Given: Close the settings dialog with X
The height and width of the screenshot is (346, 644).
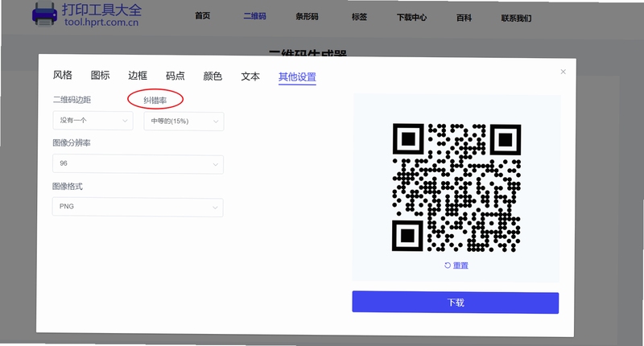Looking at the screenshot, I should pos(563,72).
